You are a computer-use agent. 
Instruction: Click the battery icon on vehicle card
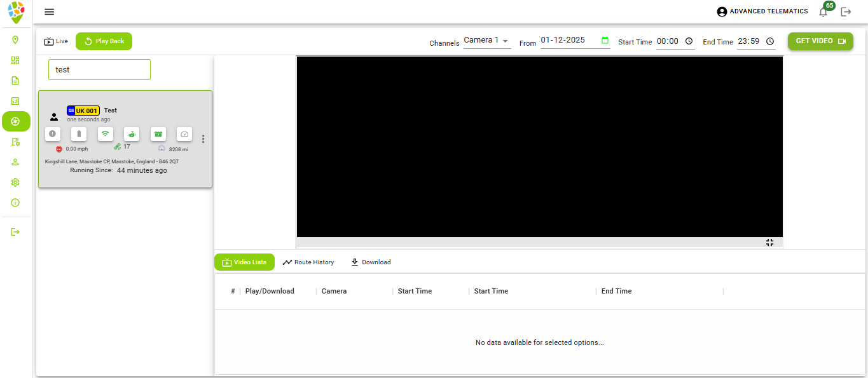(79, 134)
